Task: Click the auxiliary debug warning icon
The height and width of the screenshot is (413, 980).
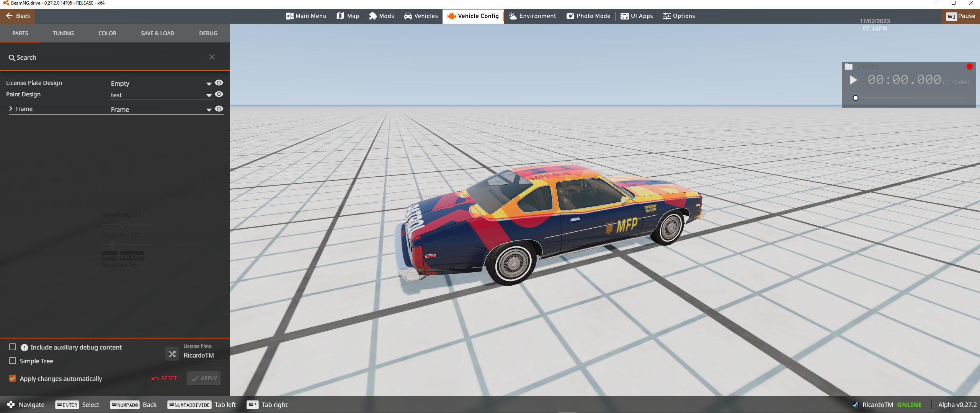Action: coord(24,347)
